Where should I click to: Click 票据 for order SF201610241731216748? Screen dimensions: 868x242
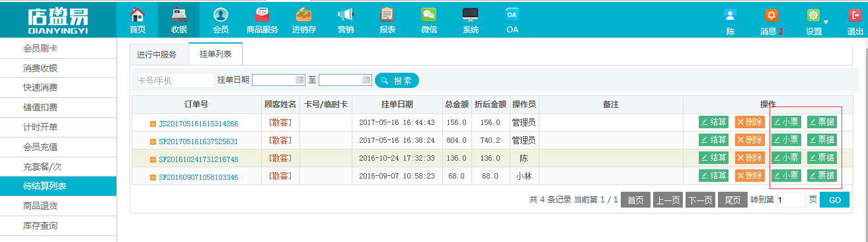(x=822, y=157)
